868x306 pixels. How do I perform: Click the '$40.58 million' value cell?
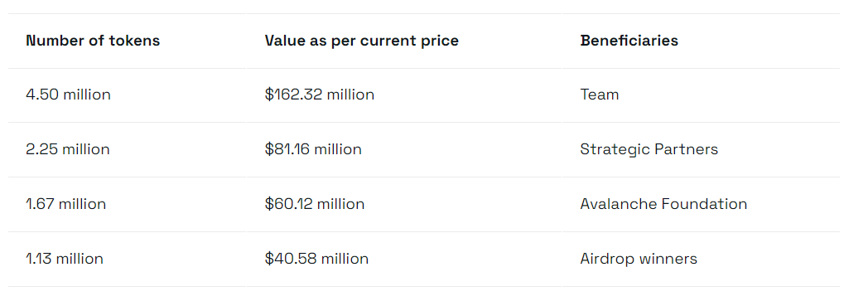coord(316,259)
